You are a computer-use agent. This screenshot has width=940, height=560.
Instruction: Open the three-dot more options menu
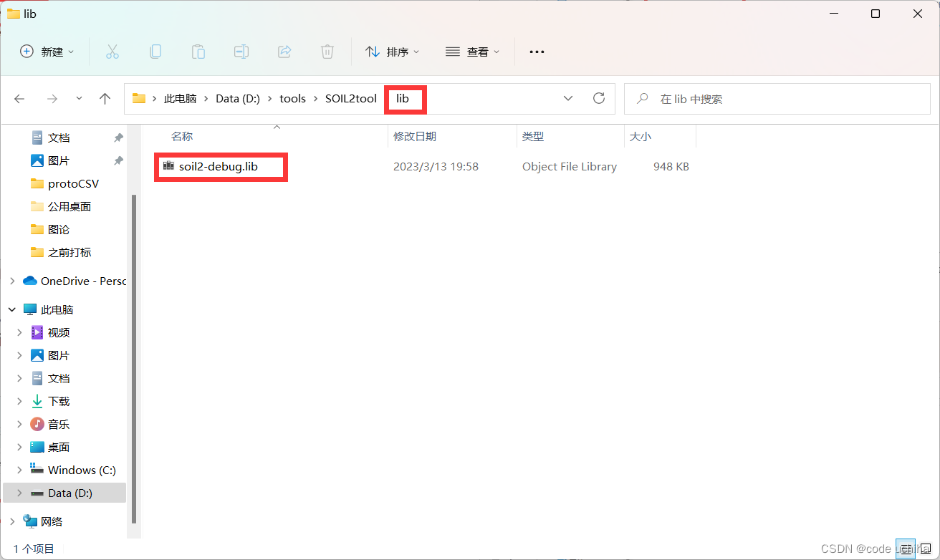[537, 52]
